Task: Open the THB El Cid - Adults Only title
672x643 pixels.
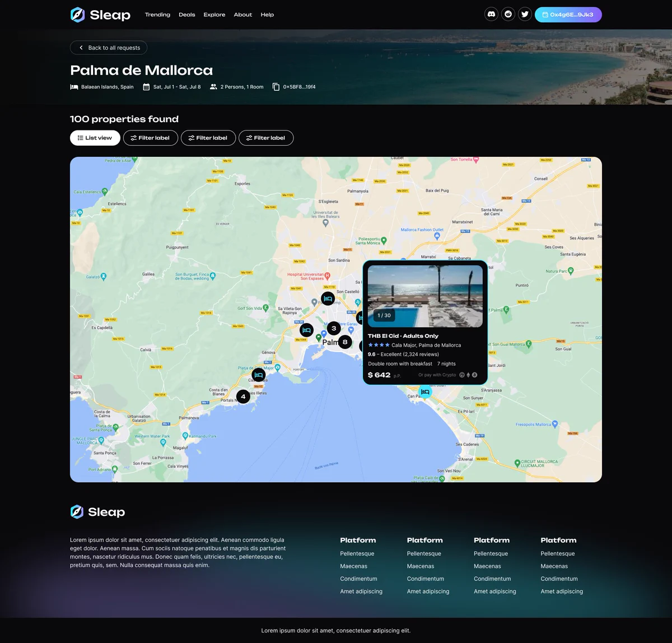Action: (403, 336)
